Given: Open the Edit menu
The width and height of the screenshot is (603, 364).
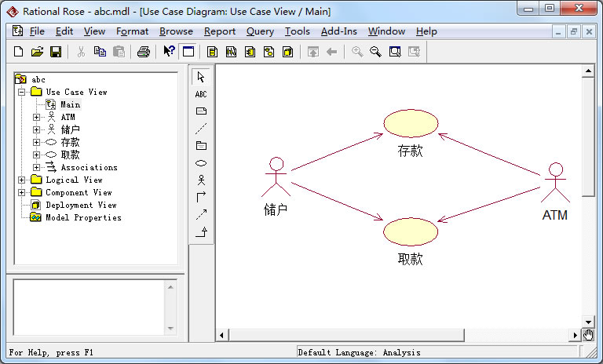Looking at the screenshot, I should pyautogui.click(x=64, y=31).
